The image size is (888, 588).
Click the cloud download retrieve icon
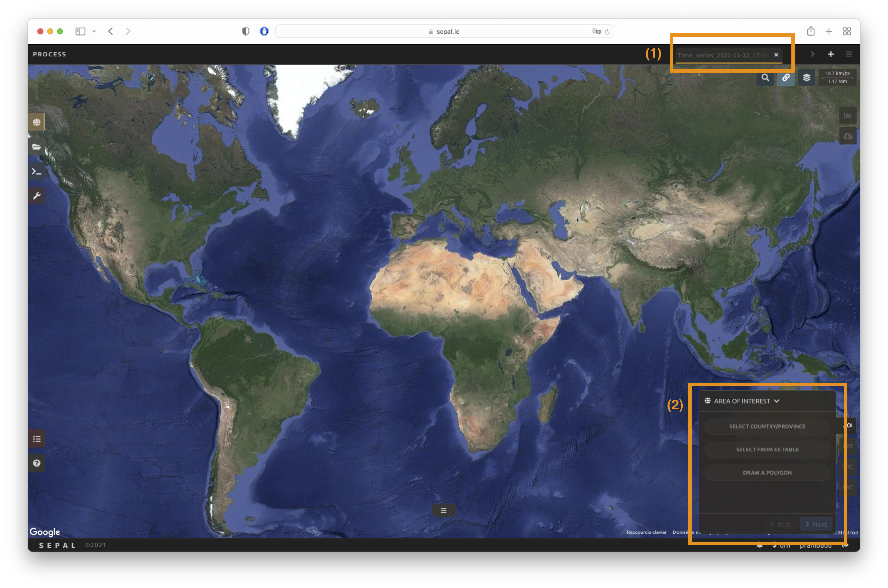click(847, 136)
